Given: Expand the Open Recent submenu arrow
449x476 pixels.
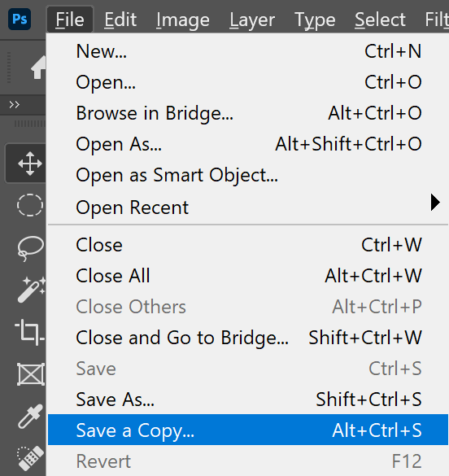Looking at the screenshot, I should [x=435, y=202].
